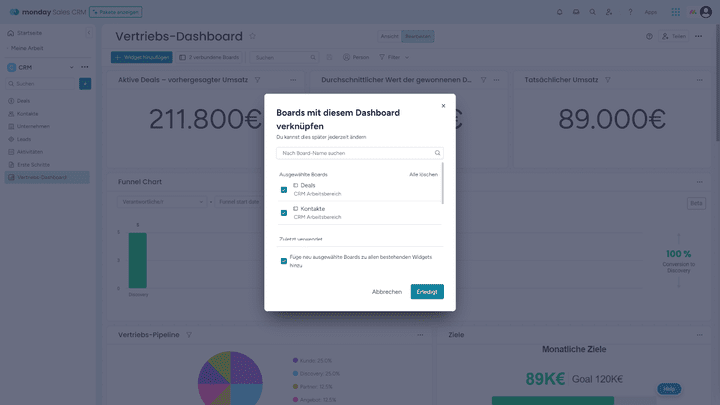Open the Funnel Chart widget three-dot menu
The width and height of the screenshot is (720, 405).
[699, 182]
